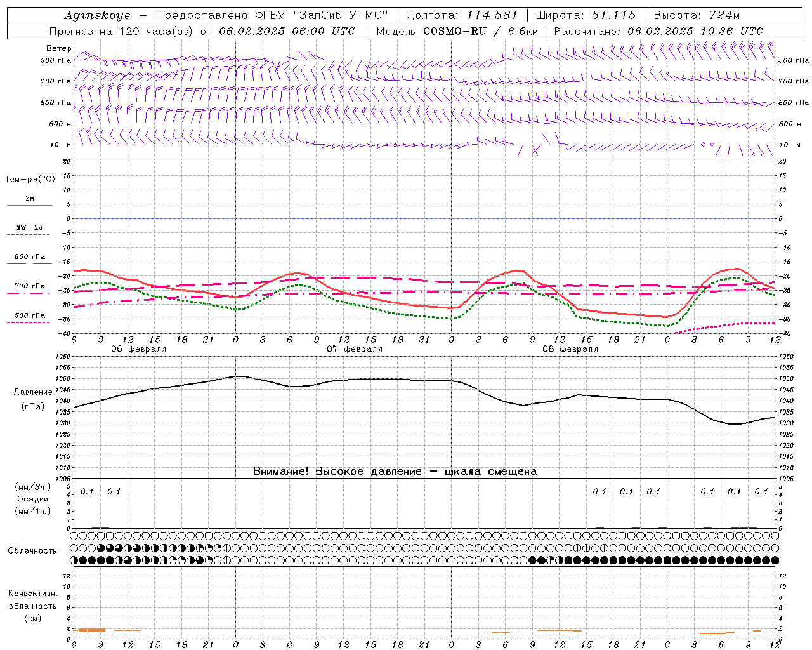This screenshot has width=812, height=650.
Task: Select the latitude value "Широта: 51.115"
Action: (x=586, y=15)
